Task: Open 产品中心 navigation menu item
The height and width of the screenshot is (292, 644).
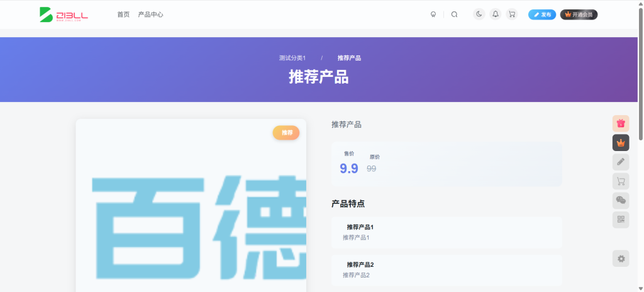Action: [150, 14]
